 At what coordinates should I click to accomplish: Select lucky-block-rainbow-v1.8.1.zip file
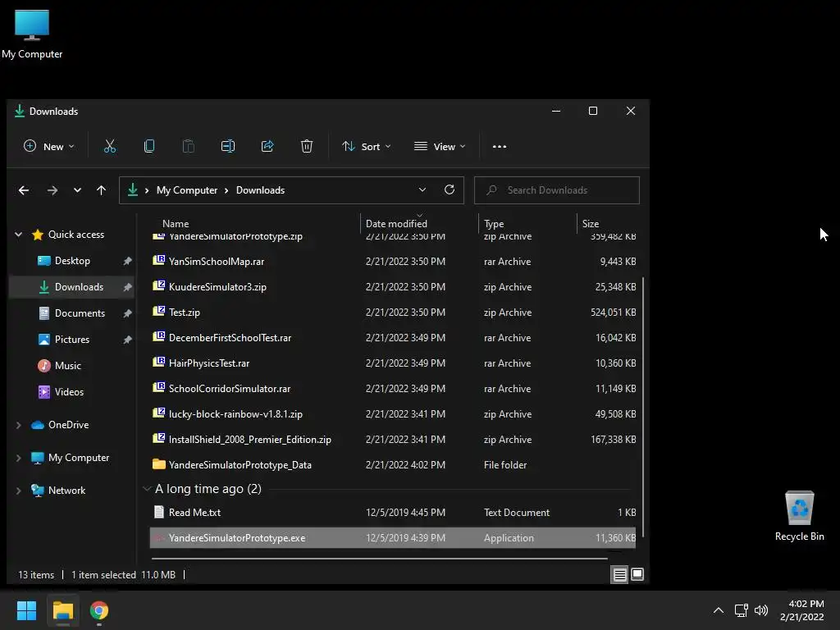coord(393,414)
